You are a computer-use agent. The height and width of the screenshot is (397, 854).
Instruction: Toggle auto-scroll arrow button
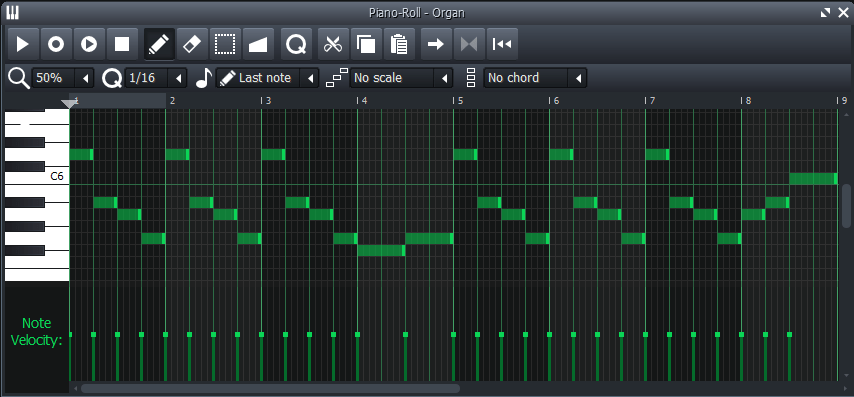pyautogui.click(x=436, y=44)
